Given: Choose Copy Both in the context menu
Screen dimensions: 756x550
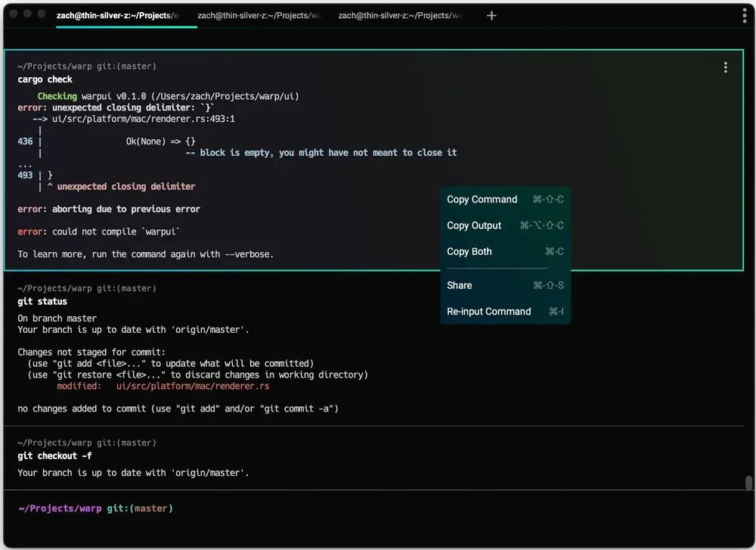Looking at the screenshot, I should pos(469,251).
